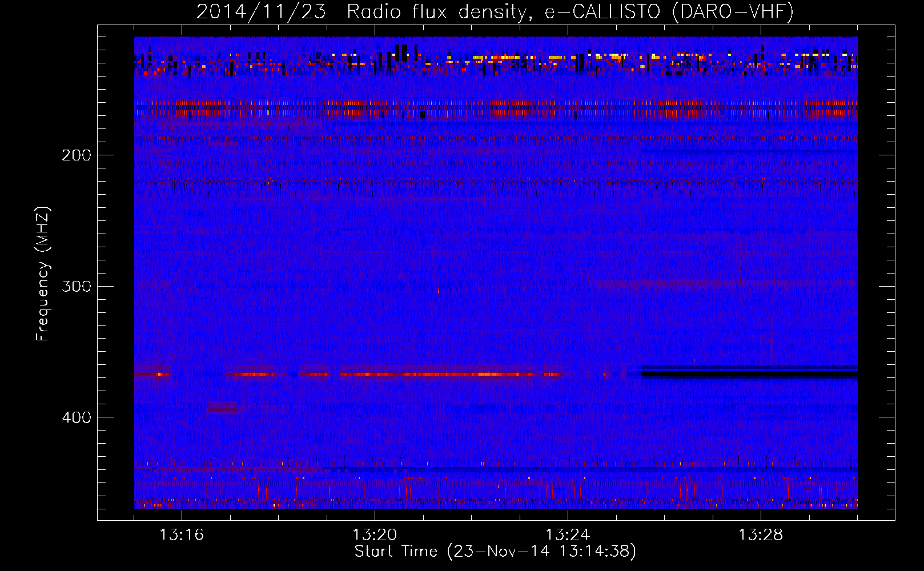Click the 300 frequency tick label
This screenshot has height=571, width=924.
(x=77, y=285)
